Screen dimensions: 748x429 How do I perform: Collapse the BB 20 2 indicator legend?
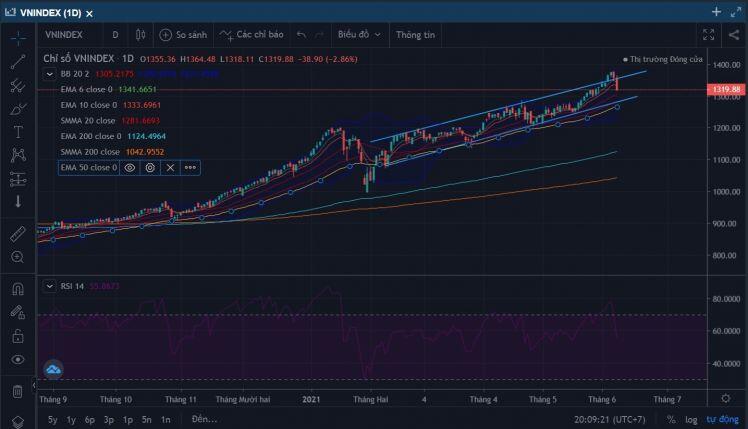(x=50, y=74)
